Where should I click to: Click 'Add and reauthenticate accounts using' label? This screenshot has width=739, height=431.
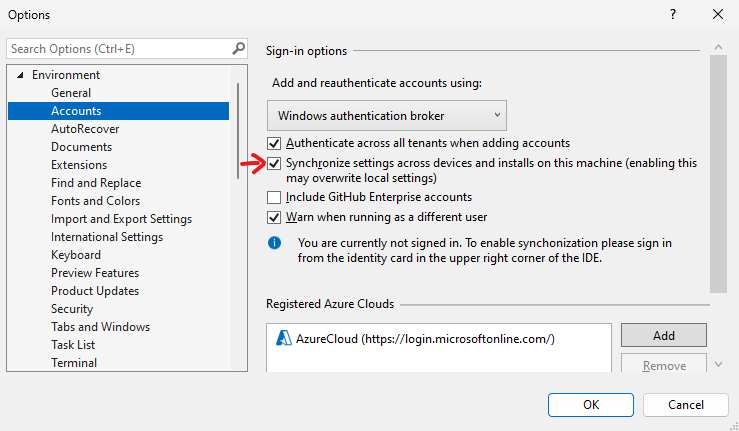coord(377,83)
